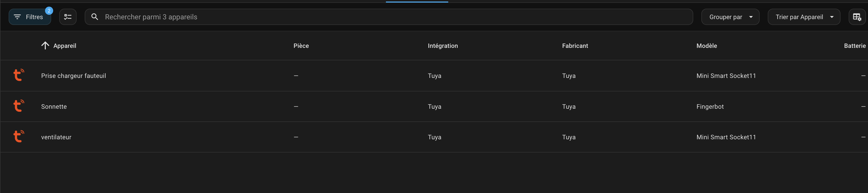Sort by the Batterie column header
Screen dimensions: 868x193
tap(855, 46)
